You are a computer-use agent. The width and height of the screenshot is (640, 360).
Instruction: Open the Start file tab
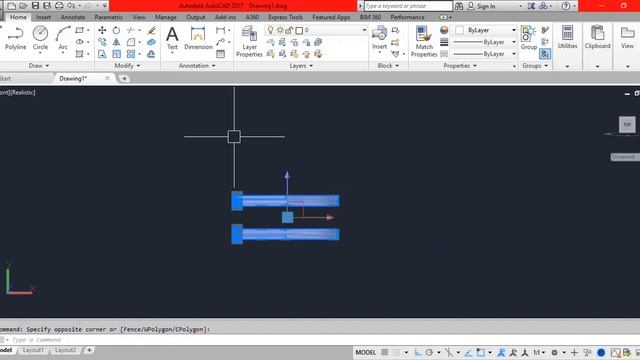tap(6, 78)
